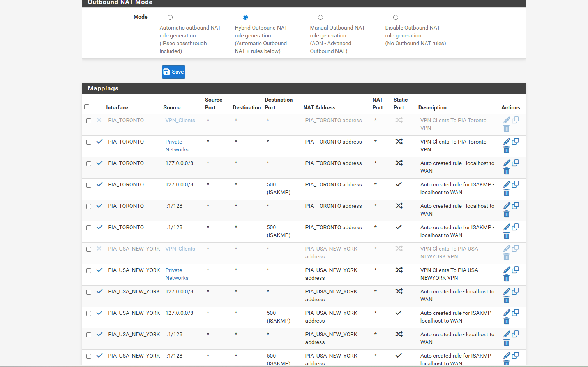Check the box for disabled PIA_USA_NEW_YORK VPN_Clients row
This screenshot has width=588, height=367.
88,249
